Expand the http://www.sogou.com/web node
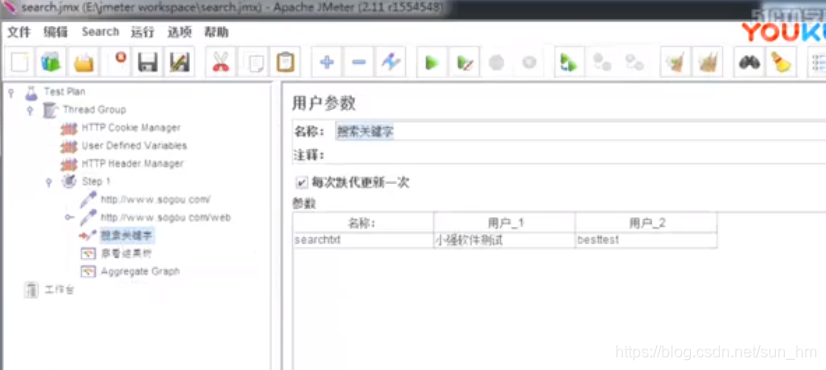The height and width of the screenshot is (370, 826). point(68,217)
